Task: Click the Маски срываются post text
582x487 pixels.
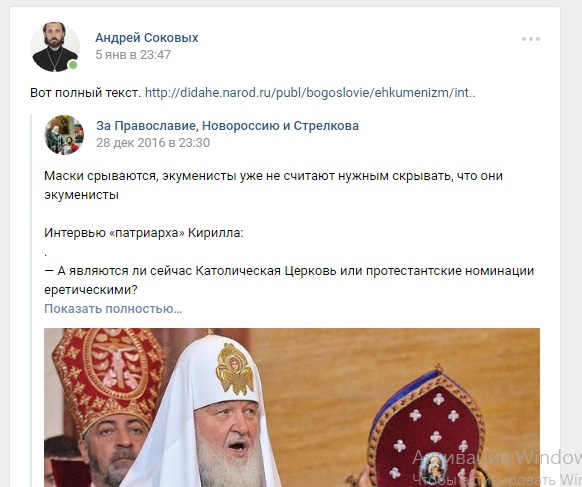Action: (x=273, y=185)
